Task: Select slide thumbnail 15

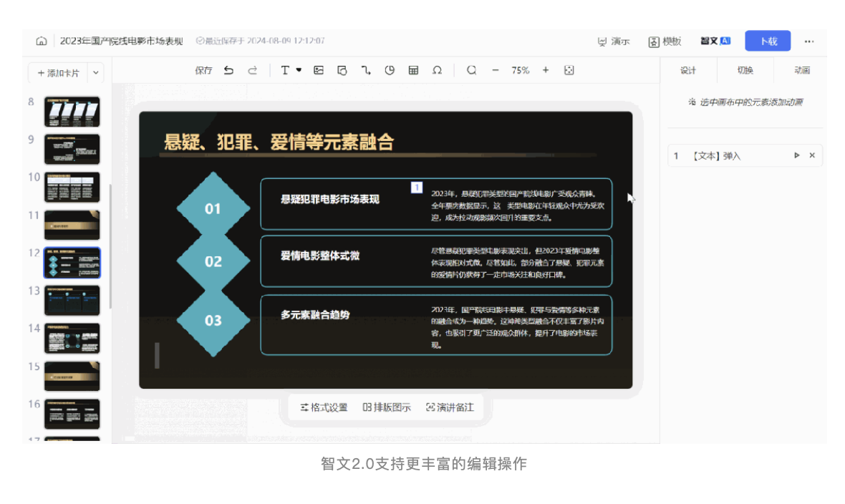Action: (x=72, y=376)
